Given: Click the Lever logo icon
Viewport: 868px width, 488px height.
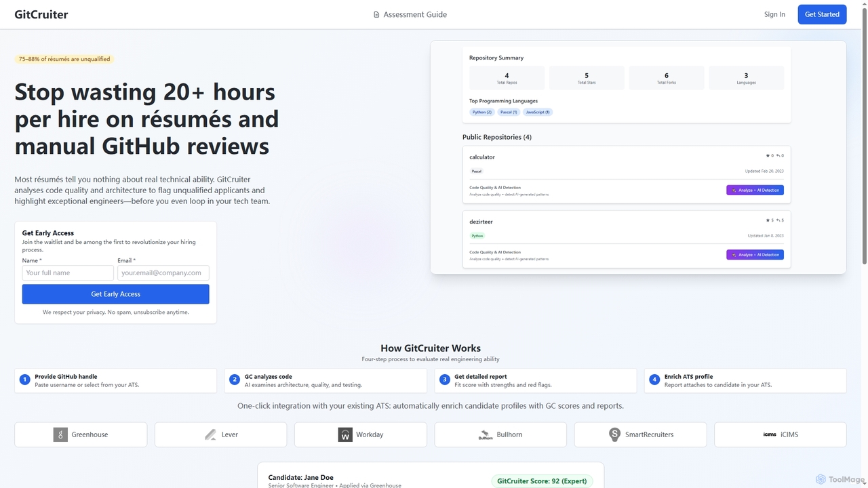Looking at the screenshot, I should [x=210, y=434].
